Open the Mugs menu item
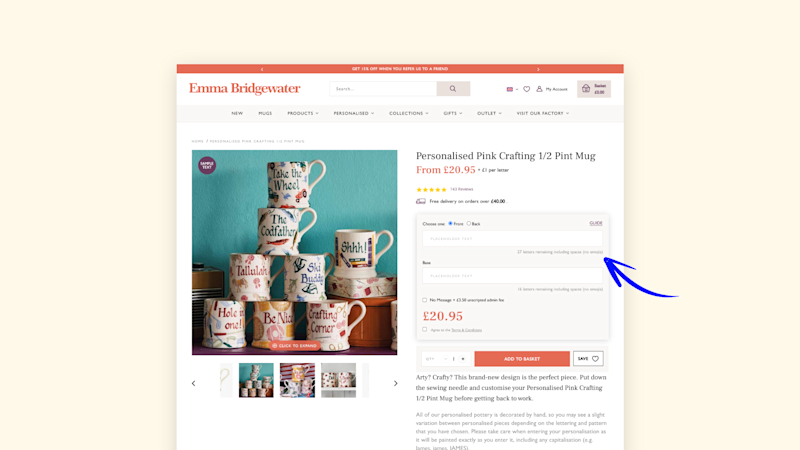This screenshot has height=450, width=800. 265,113
